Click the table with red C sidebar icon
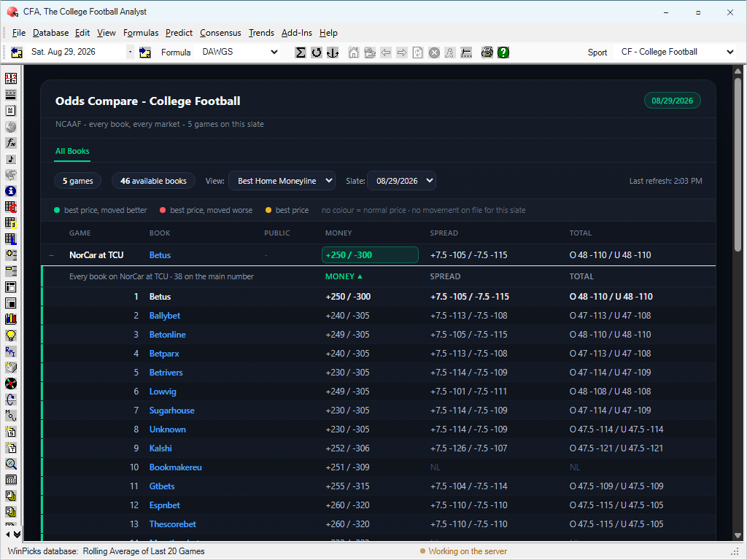The height and width of the screenshot is (560, 747). coord(11,207)
